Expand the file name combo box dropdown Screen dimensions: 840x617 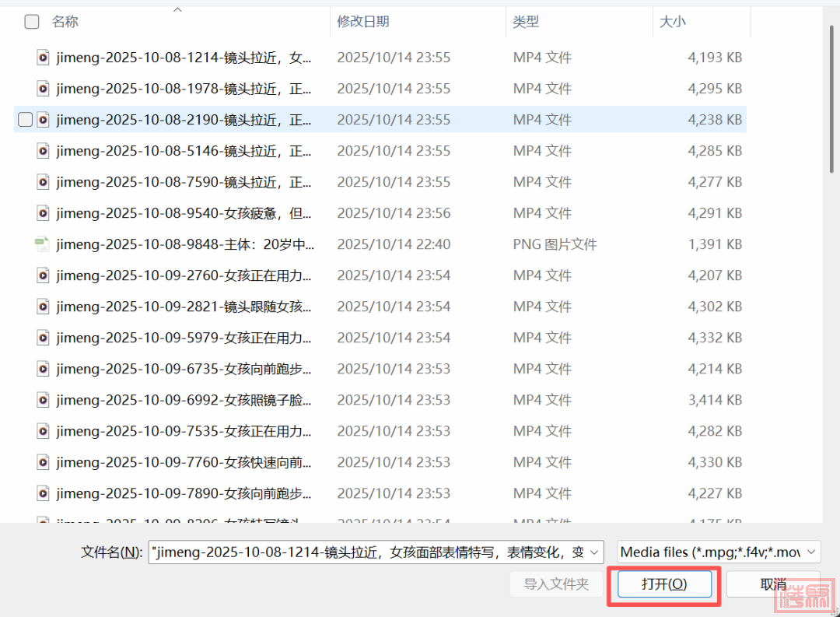(595, 552)
